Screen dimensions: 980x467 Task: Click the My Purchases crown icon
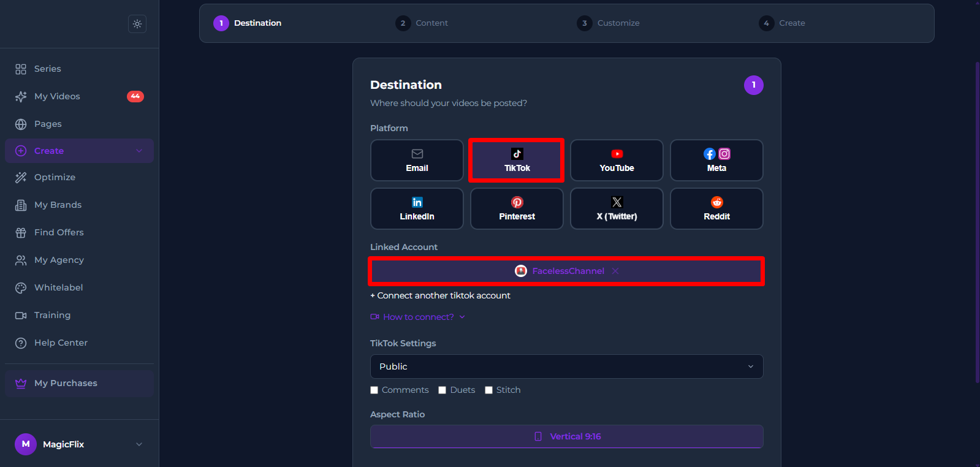click(21, 384)
